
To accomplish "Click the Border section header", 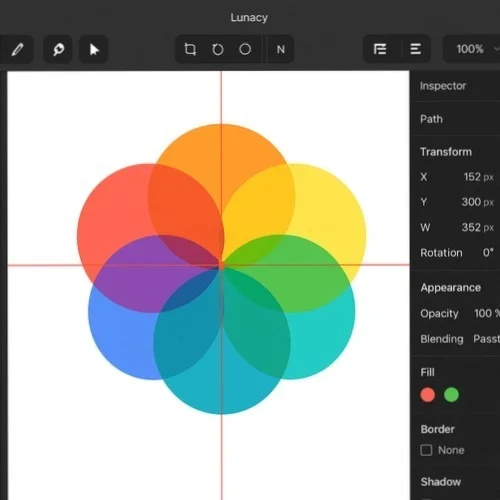I will (x=437, y=429).
